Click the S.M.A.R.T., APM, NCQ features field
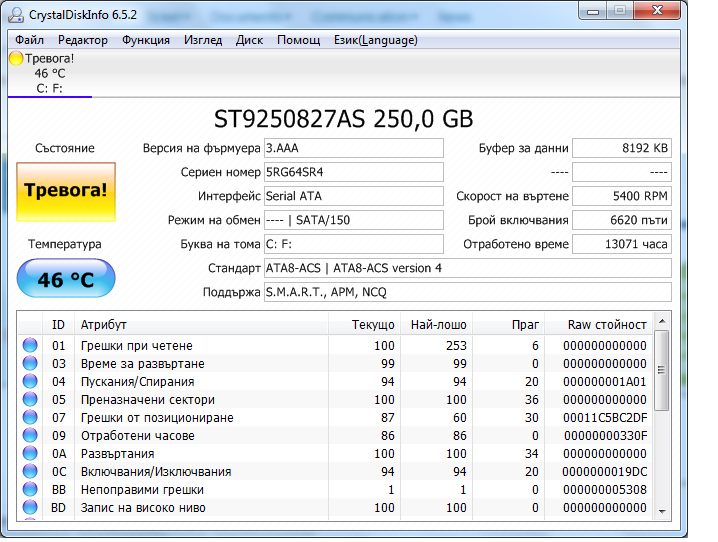 pyautogui.click(x=468, y=292)
